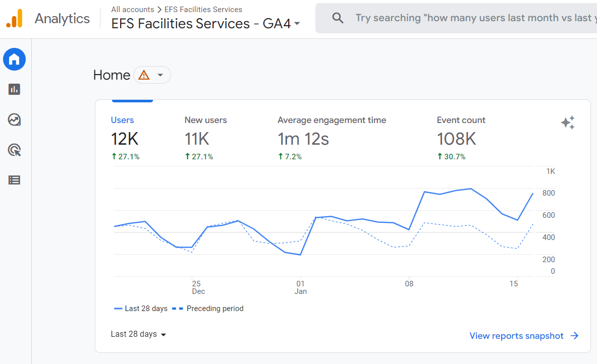
Task: Click the Analytics product name text
Action: pyautogui.click(x=63, y=19)
